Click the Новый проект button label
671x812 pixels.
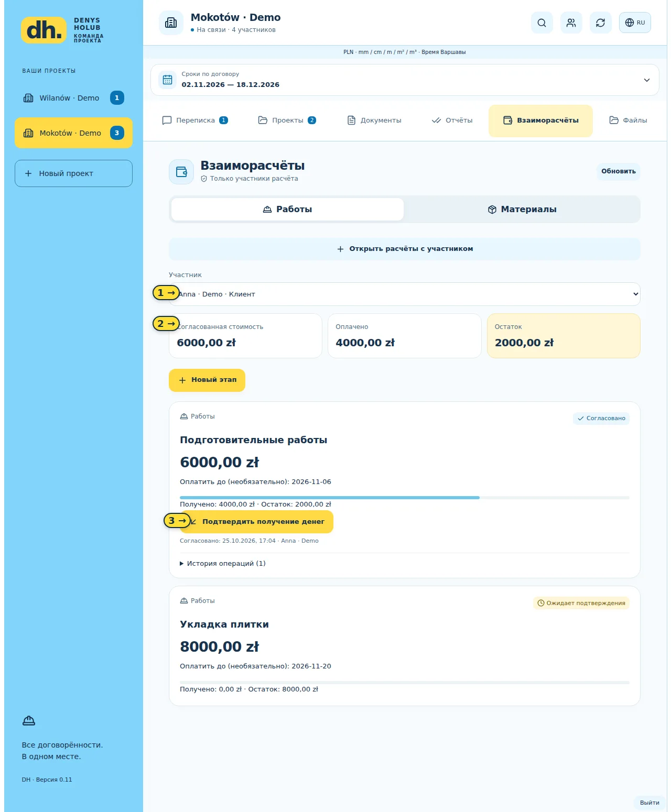pyautogui.click(x=66, y=173)
